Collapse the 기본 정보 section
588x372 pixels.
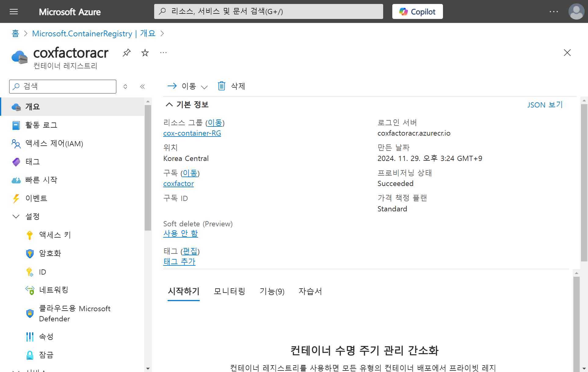point(169,105)
